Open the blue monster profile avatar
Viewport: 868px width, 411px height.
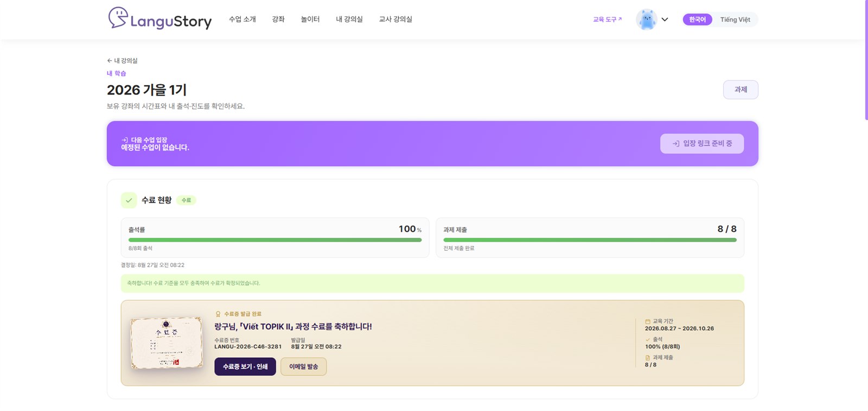(646, 20)
